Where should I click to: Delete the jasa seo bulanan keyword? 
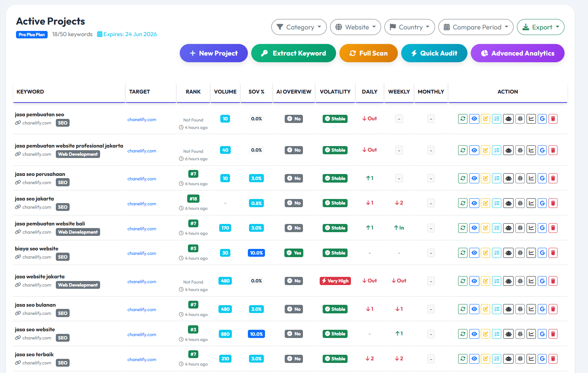553,309
